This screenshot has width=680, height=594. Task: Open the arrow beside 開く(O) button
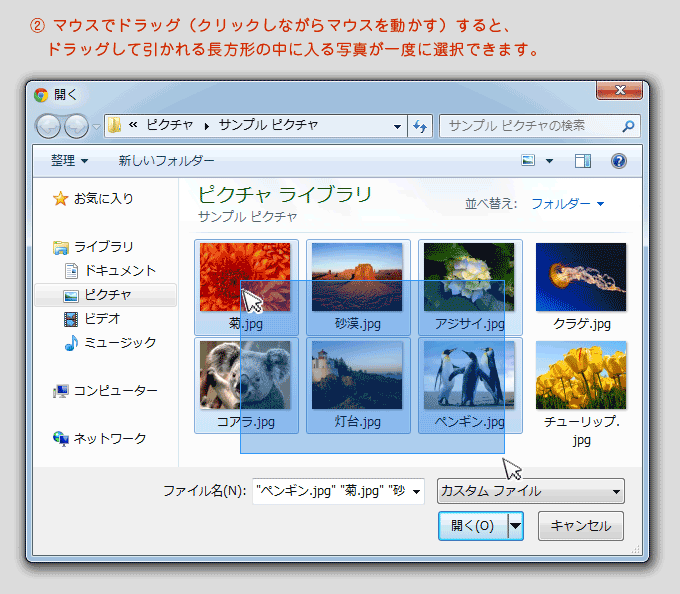pyautogui.click(x=515, y=526)
